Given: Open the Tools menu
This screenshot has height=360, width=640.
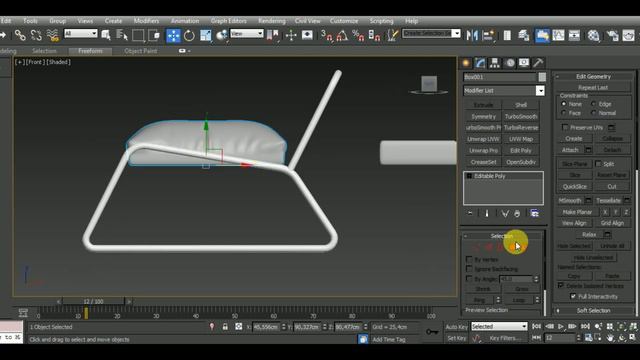Looking at the screenshot, I should point(30,21).
